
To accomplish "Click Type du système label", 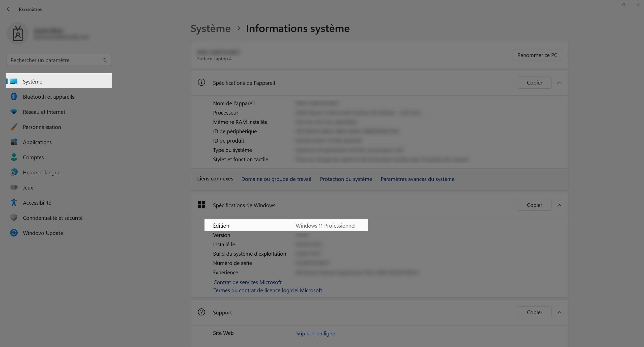I will tap(232, 150).
